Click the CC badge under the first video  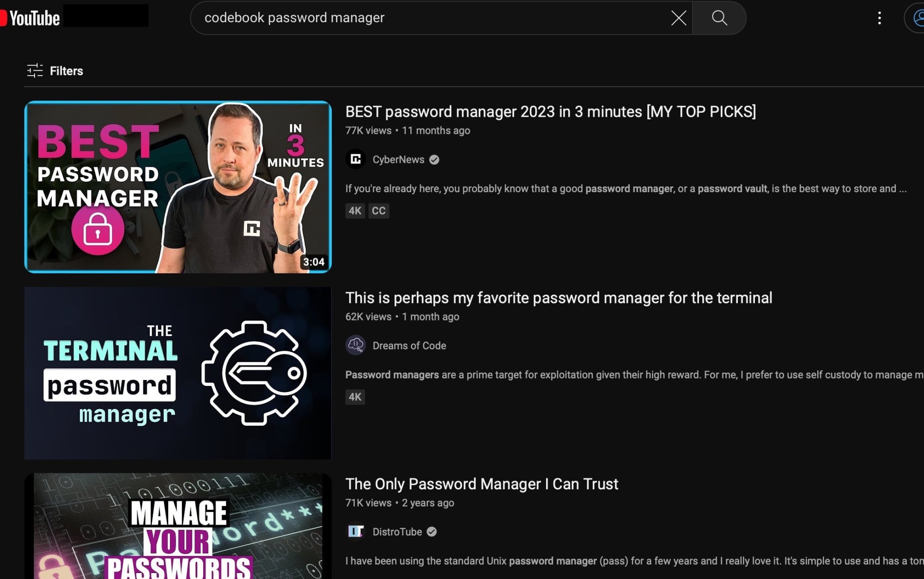click(378, 211)
